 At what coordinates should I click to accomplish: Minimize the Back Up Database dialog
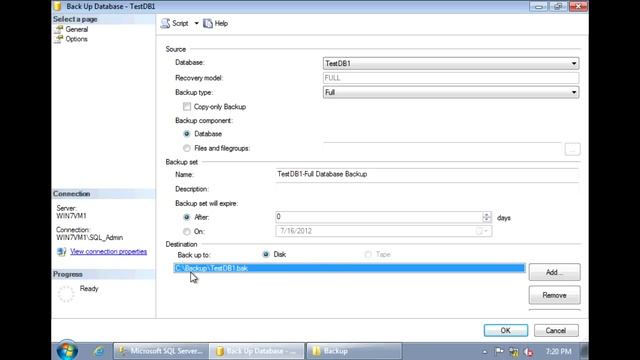pyautogui.click(x=539, y=7)
